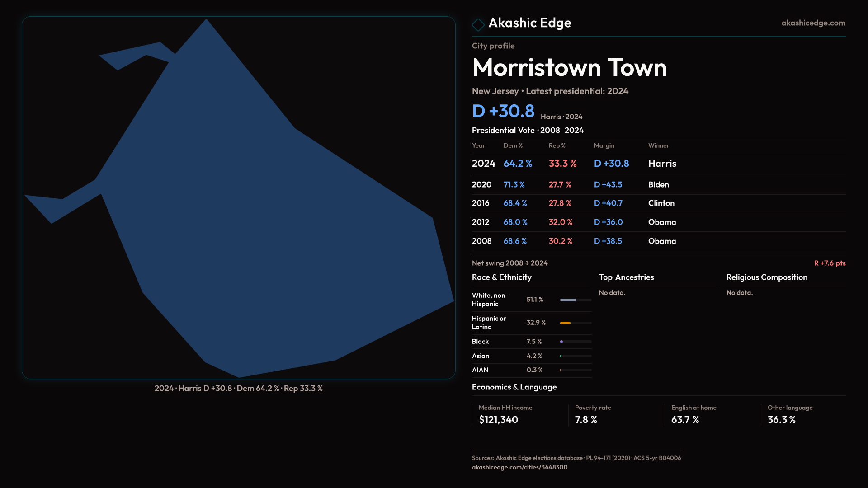Click the R +7.6 pts net swing value
This screenshot has width=868, height=488.
point(829,263)
